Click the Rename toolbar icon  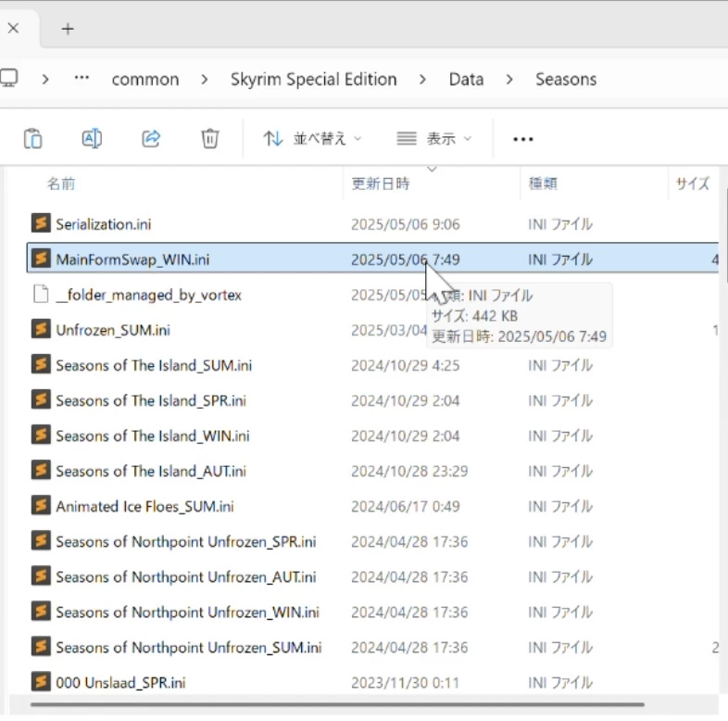click(92, 138)
